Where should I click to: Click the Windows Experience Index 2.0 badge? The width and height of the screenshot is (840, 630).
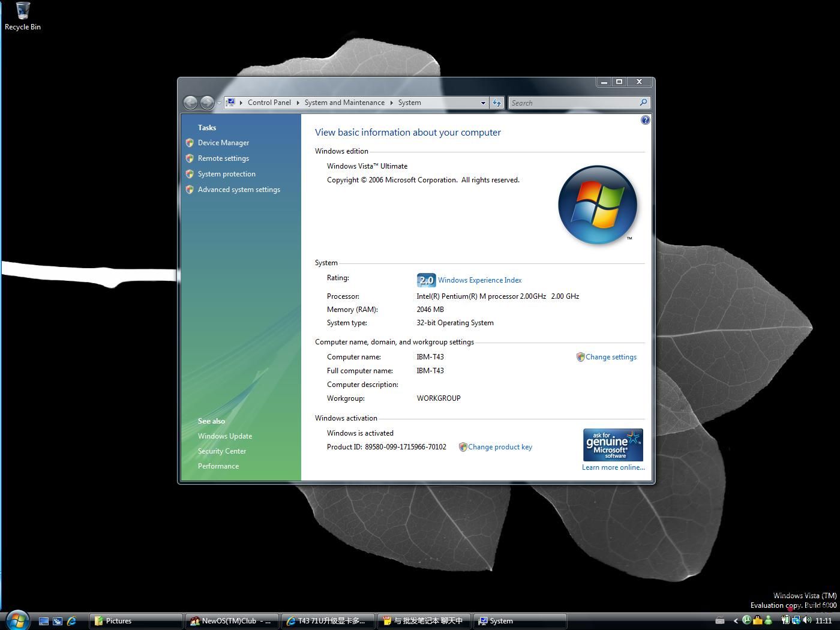coord(426,280)
